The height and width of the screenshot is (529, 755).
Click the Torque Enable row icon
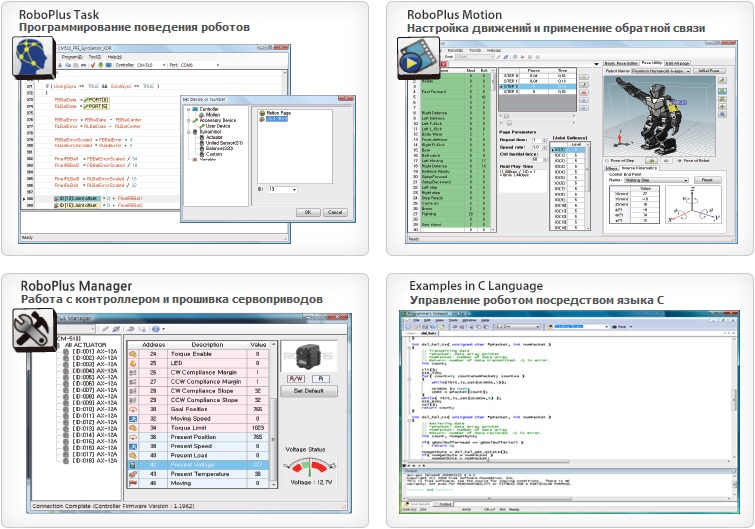tap(133, 354)
